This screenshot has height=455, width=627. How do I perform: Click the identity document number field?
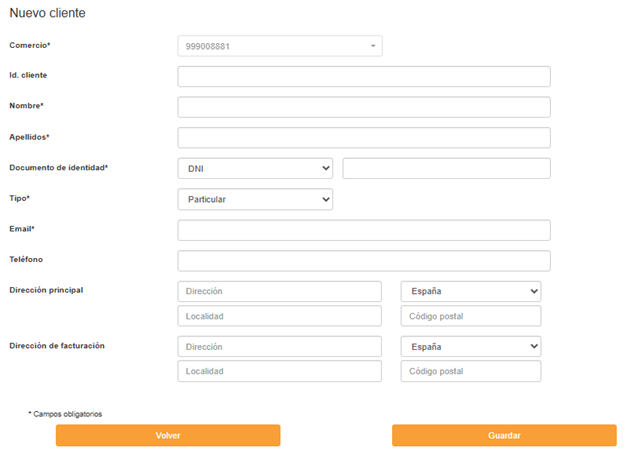coord(446,169)
